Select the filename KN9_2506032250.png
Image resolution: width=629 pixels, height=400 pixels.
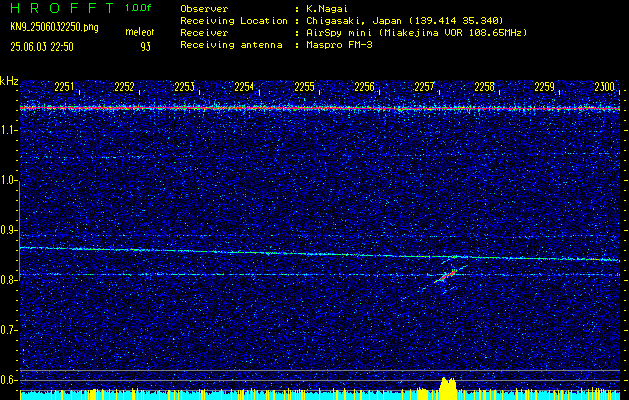[54, 27]
